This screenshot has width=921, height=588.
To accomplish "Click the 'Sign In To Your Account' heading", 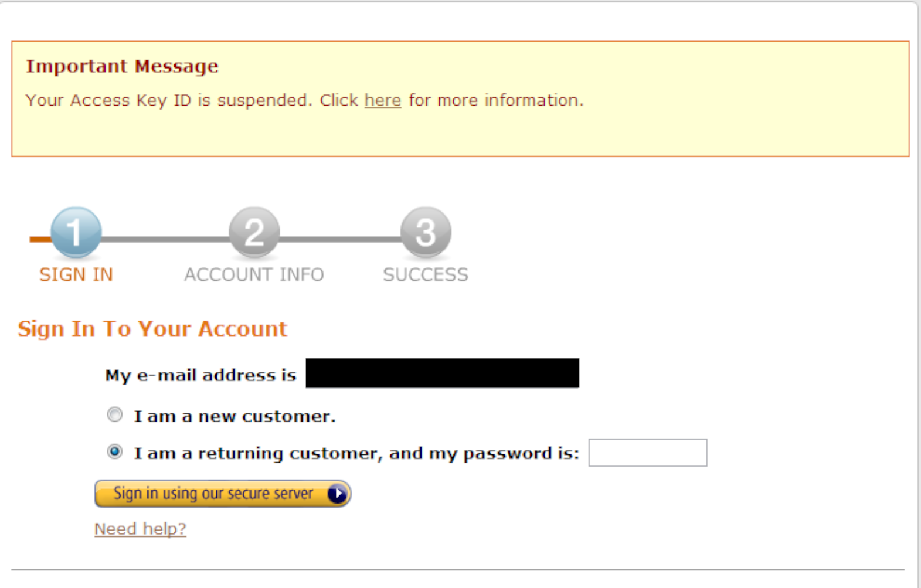I will [x=152, y=329].
